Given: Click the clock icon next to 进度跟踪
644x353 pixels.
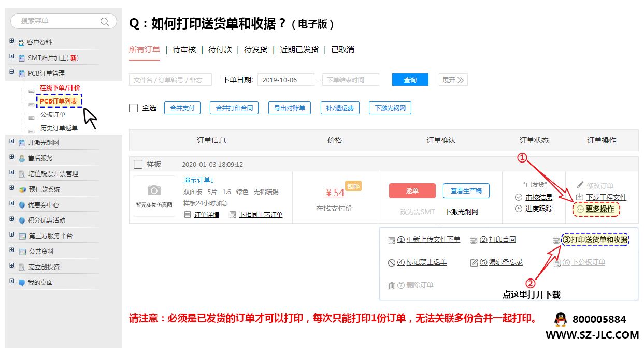Looking at the screenshot, I should [518, 210].
